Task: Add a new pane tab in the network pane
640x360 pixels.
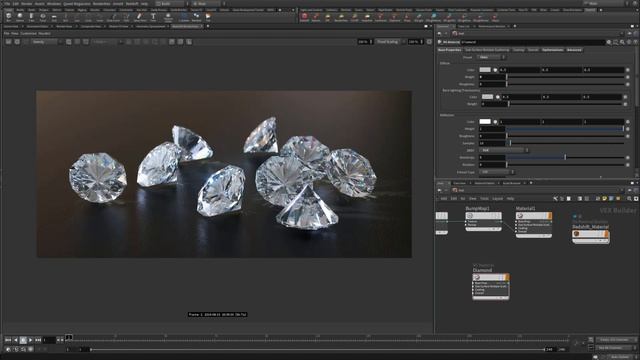Action: coord(531,183)
